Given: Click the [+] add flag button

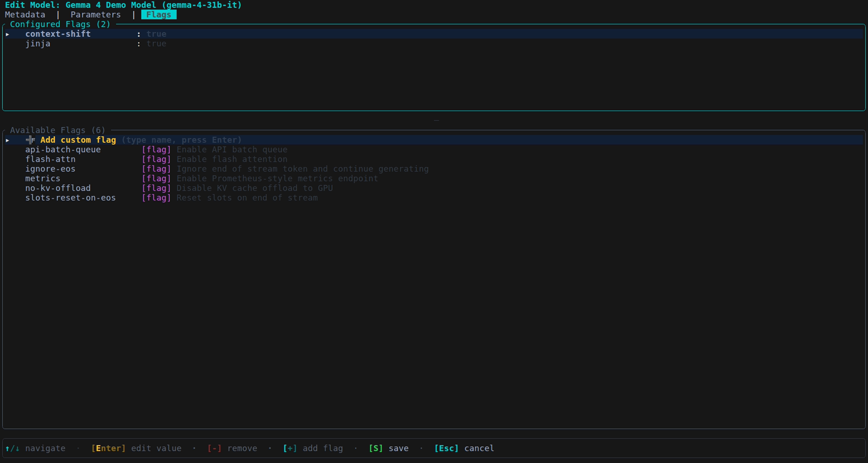Looking at the screenshot, I should (x=312, y=449).
